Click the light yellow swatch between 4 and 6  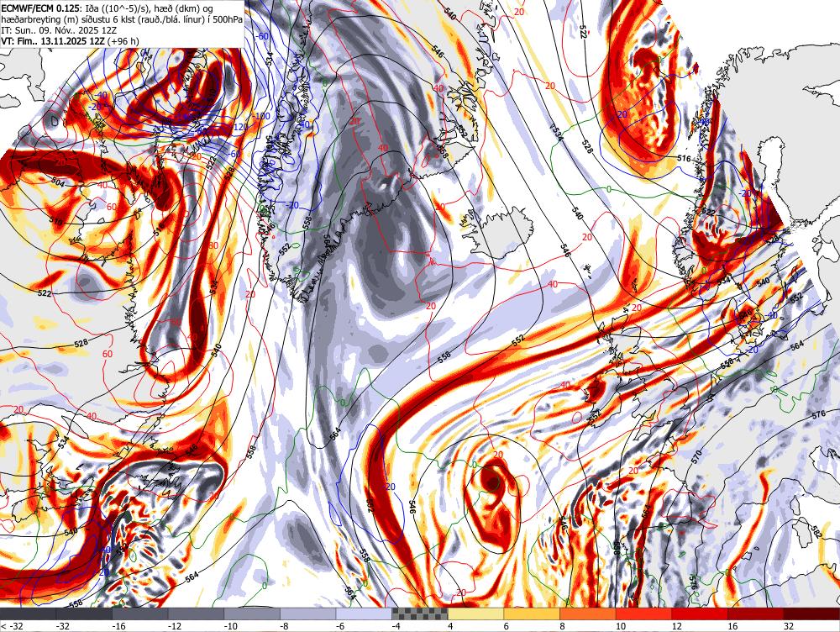coord(476,614)
